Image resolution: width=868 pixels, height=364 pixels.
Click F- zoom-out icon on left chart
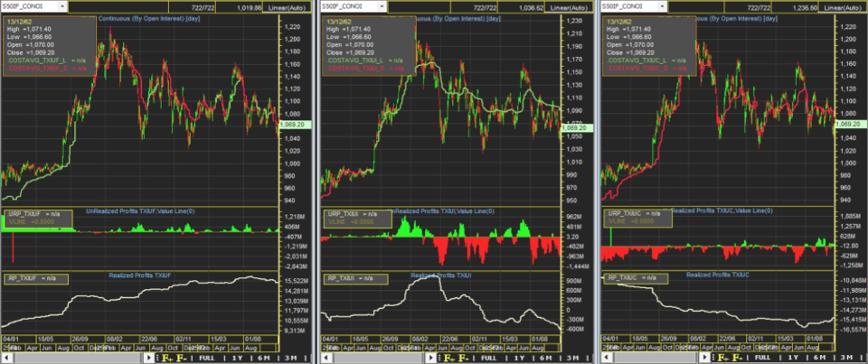(x=182, y=359)
